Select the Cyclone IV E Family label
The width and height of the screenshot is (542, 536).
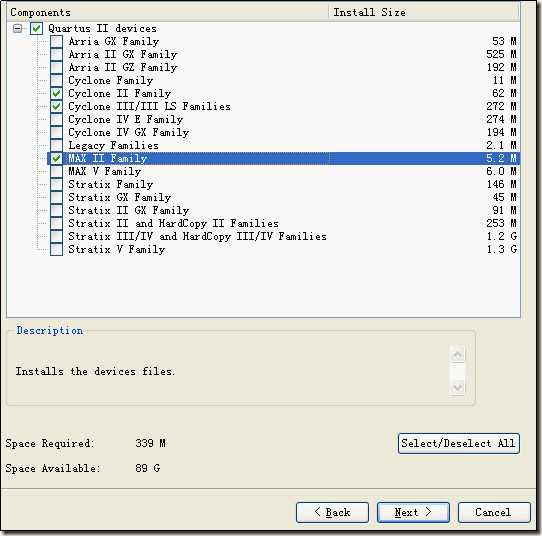[x=125, y=120]
